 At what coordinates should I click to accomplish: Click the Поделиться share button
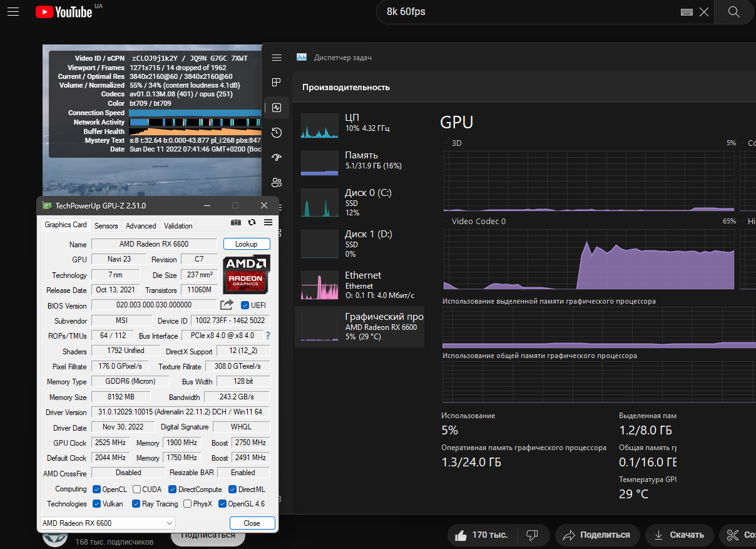pos(597,535)
